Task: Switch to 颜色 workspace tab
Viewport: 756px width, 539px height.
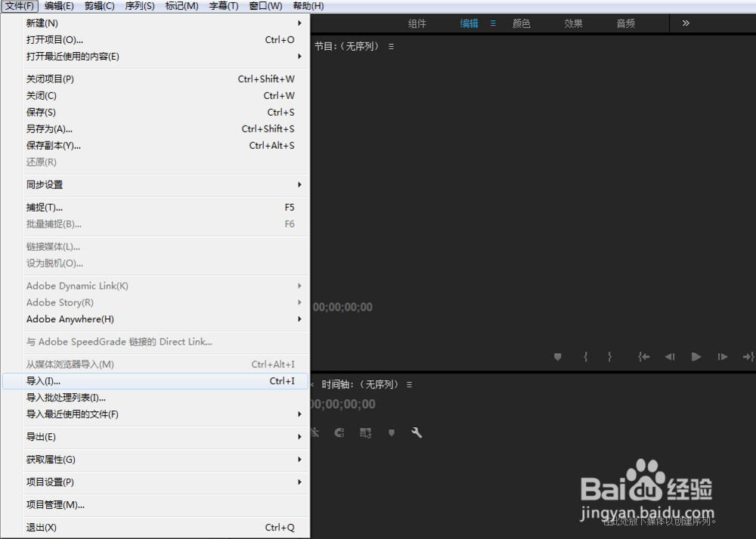Action: (x=521, y=23)
